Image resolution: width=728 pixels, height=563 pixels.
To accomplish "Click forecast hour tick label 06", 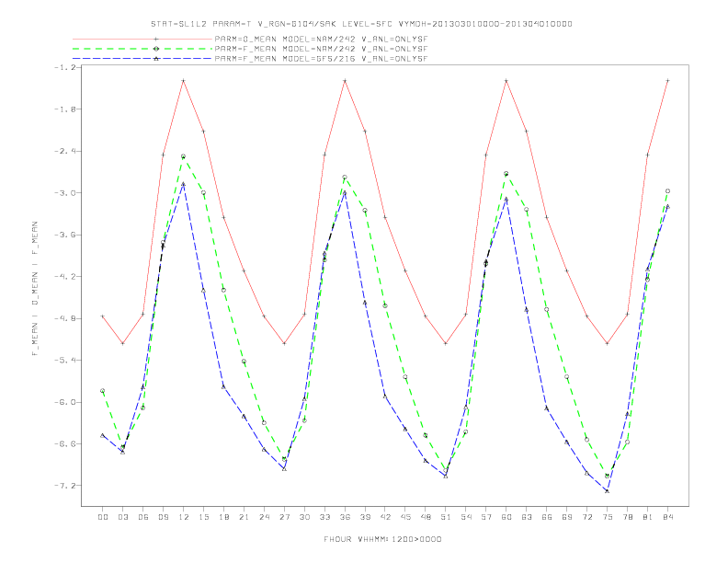I will click(x=143, y=517).
